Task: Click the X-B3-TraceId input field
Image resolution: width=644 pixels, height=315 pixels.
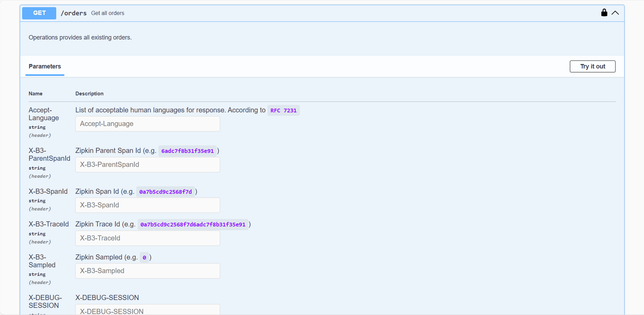Action: (147, 238)
